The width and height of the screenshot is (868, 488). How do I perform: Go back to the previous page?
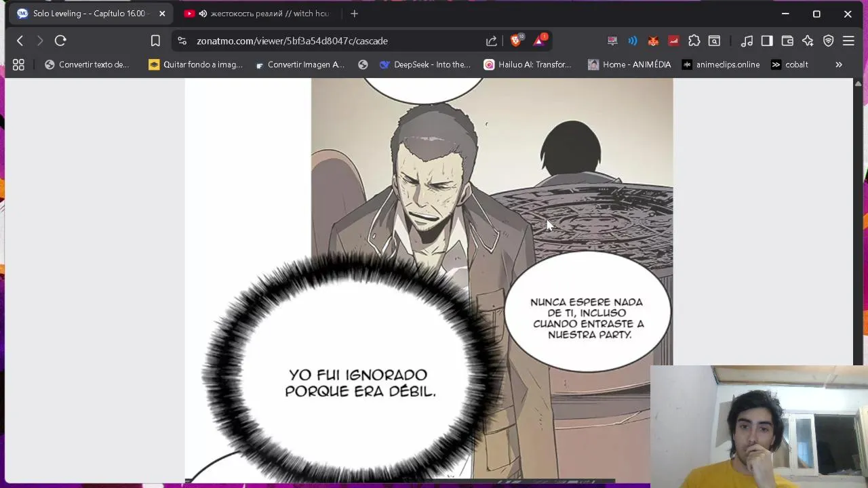(20, 41)
